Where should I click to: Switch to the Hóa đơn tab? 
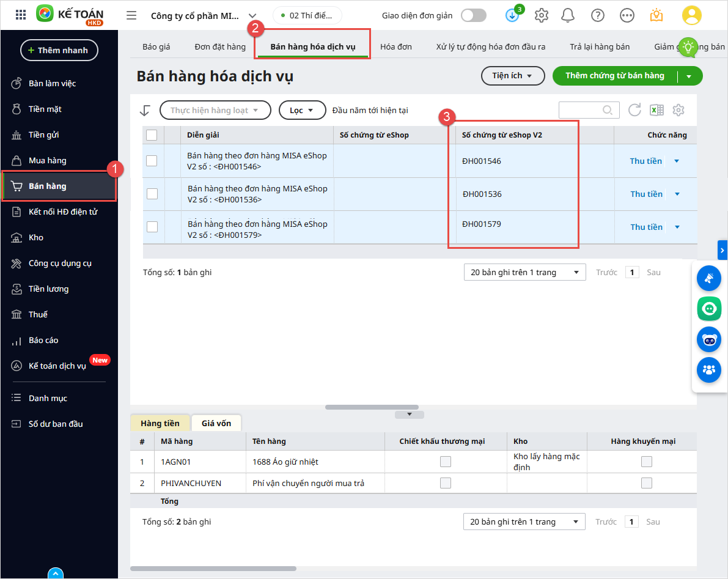pyautogui.click(x=395, y=46)
